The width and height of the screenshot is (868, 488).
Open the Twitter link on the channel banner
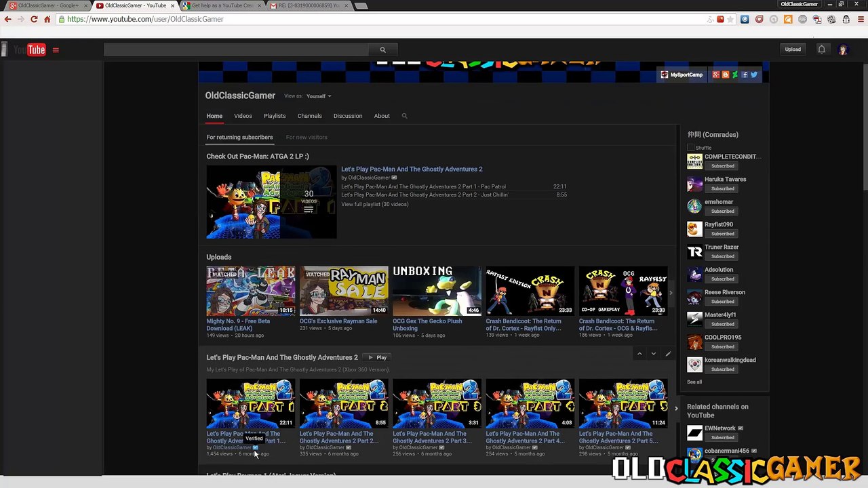tap(754, 75)
